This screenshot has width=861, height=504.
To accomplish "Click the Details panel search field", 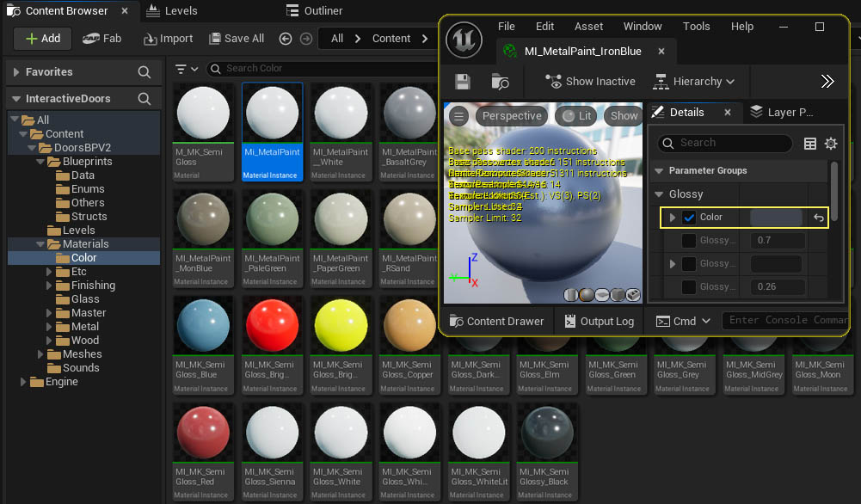I will click(x=725, y=143).
